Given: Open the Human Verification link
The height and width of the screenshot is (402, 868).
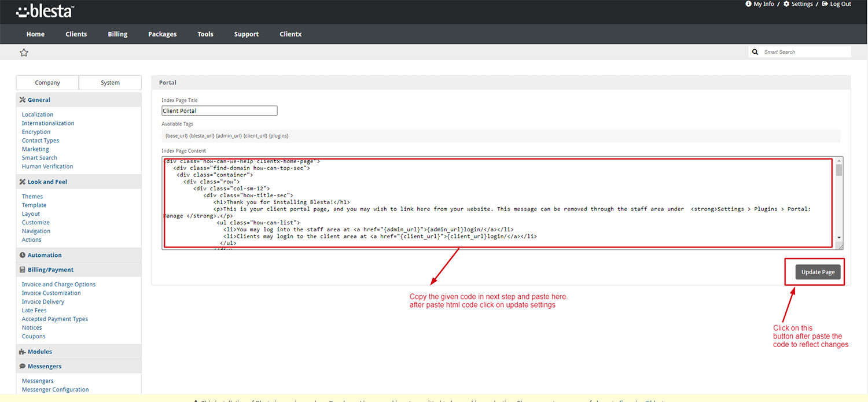Looking at the screenshot, I should click(x=47, y=167).
